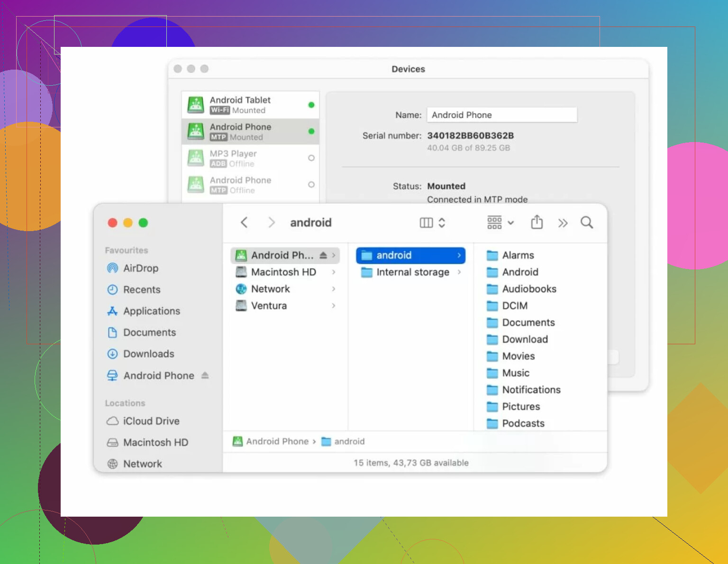Select Android Tablet Wi-Fi device in Devices
This screenshot has width=728, height=564.
(x=250, y=105)
